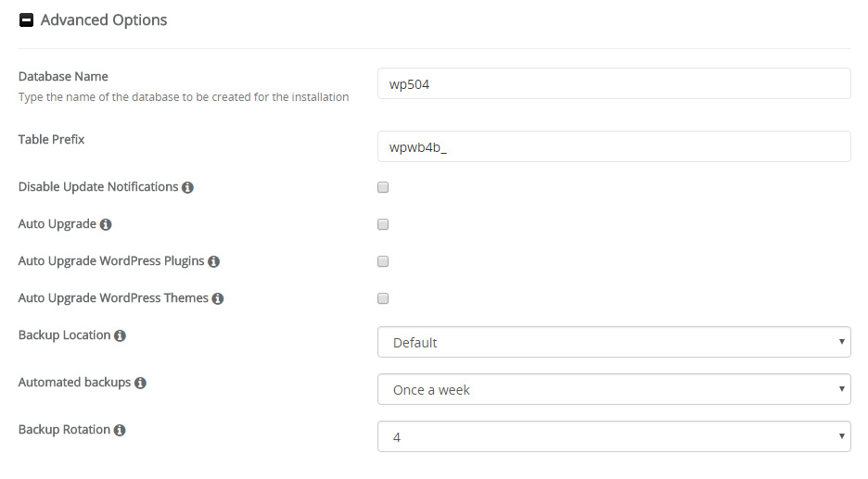The height and width of the screenshot is (479, 868).
Task: Show info for Auto Upgrade WordPress Plugins
Action: (213, 262)
